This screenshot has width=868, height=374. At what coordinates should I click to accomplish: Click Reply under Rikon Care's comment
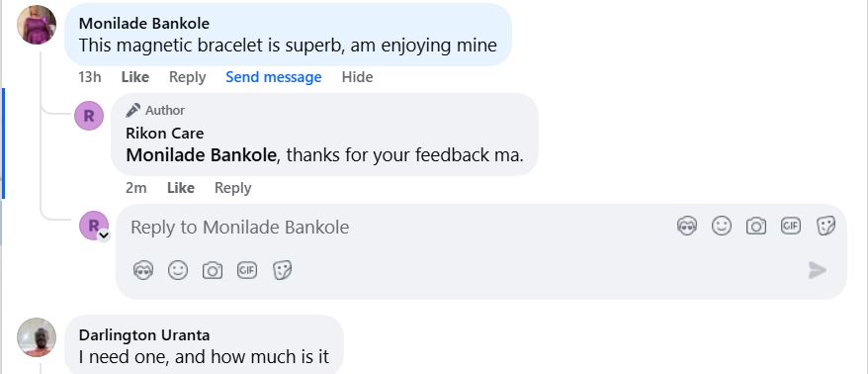pos(233,188)
